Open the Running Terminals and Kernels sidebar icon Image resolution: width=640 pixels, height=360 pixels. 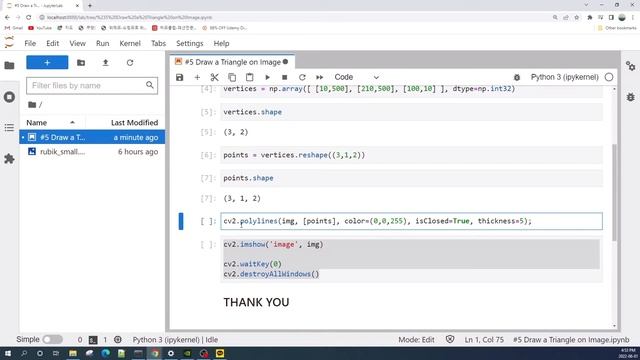point(9,97)
